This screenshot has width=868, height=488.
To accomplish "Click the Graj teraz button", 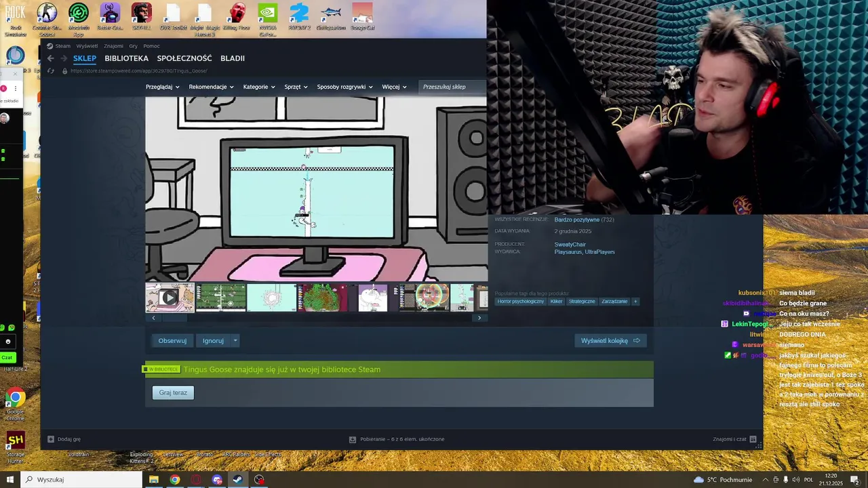I will [x=173, y=392].
